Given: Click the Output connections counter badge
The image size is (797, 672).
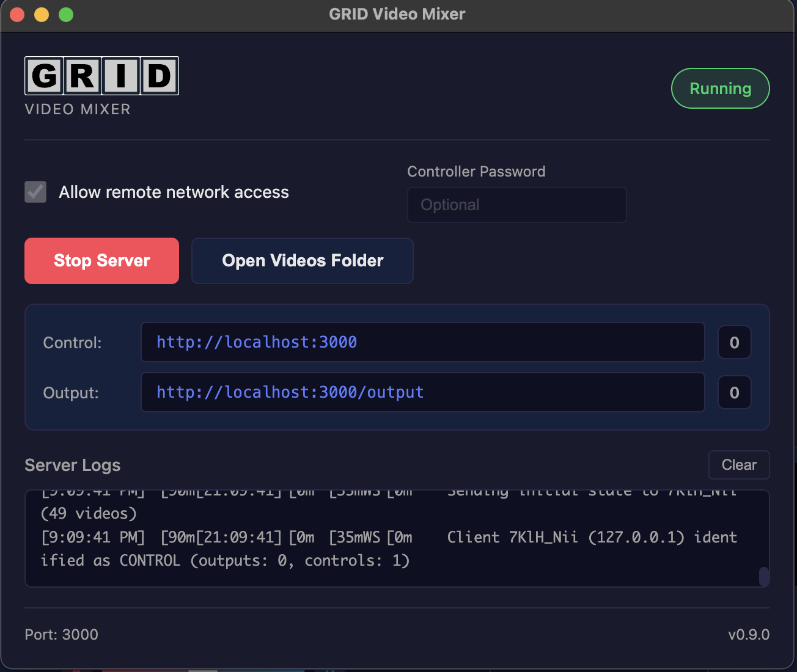Looking at the screenshot, I should click(734, 392).
